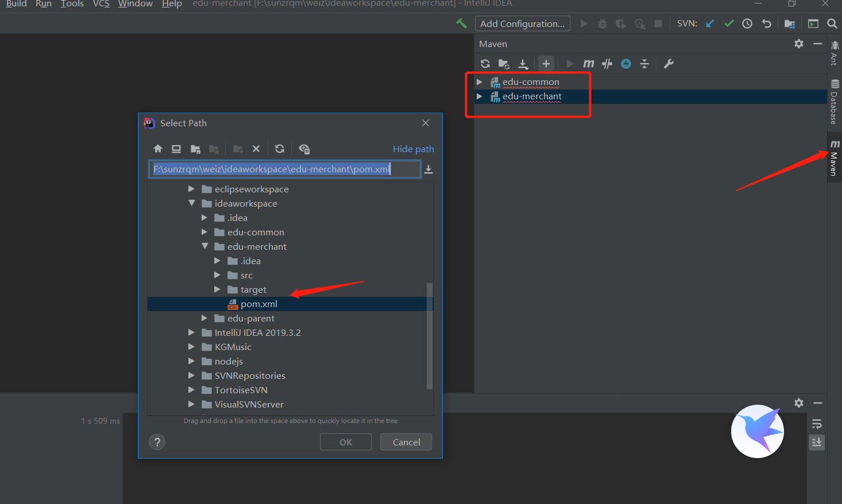Toggle Offline Mode in Maven toolbar
The image size is (842, 504).
click(607, 64)
